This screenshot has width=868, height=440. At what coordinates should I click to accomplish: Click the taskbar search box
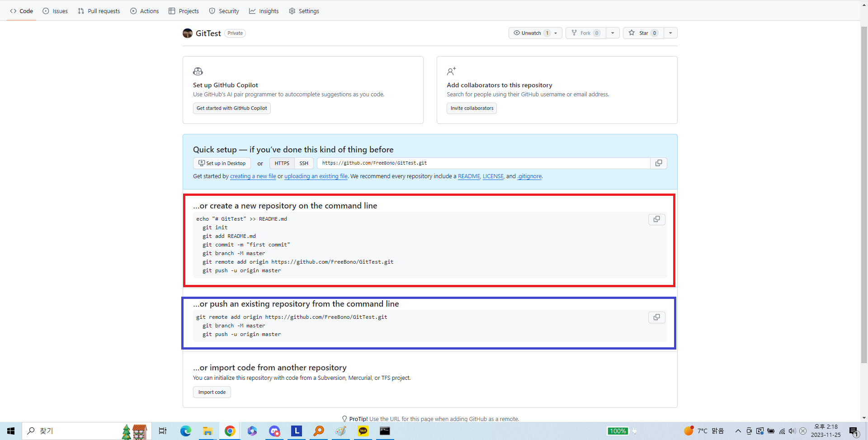point(86,431)
